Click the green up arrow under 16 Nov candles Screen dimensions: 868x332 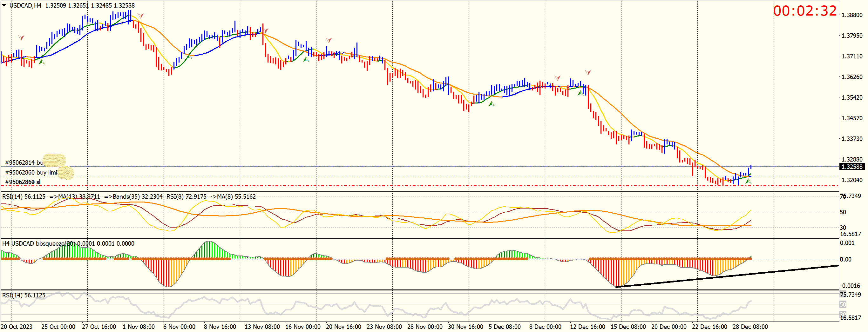pyautogui.click(x=306, y=59)
